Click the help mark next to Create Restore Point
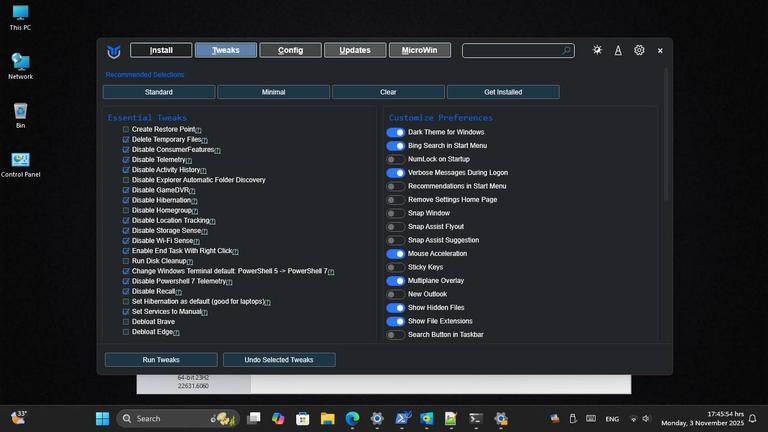The width and height of the screenshot is (768, 432). click(x=198, y=130)
